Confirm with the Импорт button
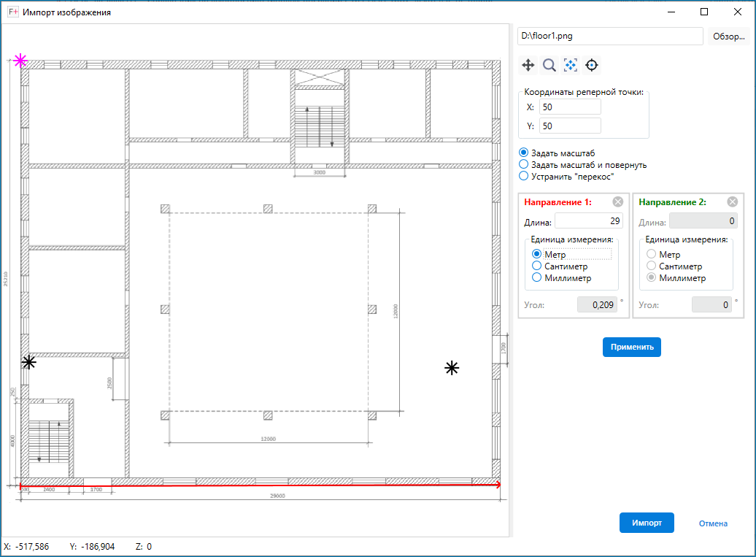756x557 pixels. (647, 523)
